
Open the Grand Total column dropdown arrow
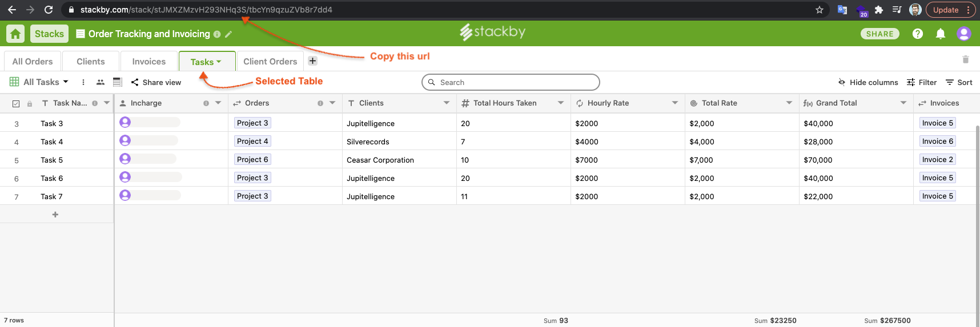pos(903,103)
